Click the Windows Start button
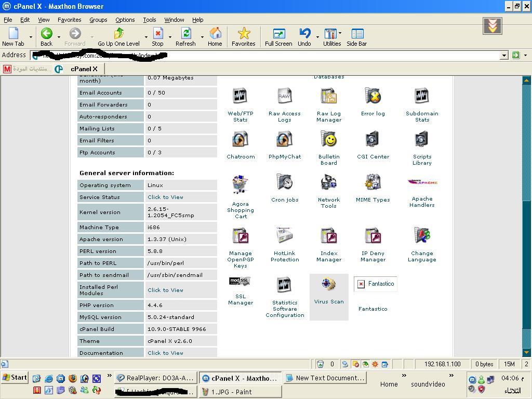 15,378
